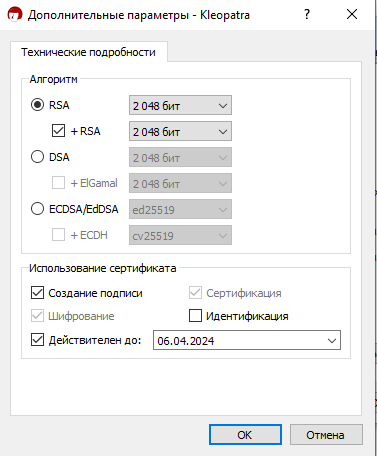The image size is (377, 456).
Task: Click the disabled ed25519 curve dropdown
Action: click(x=180, y=209)
